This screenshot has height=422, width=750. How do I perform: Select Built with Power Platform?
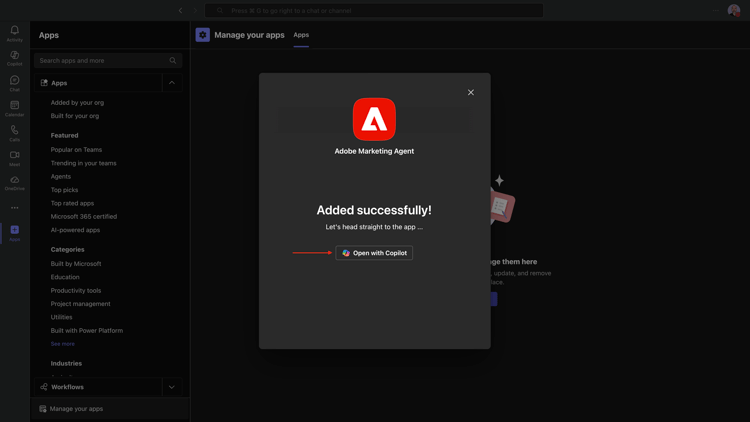(87, 331)
